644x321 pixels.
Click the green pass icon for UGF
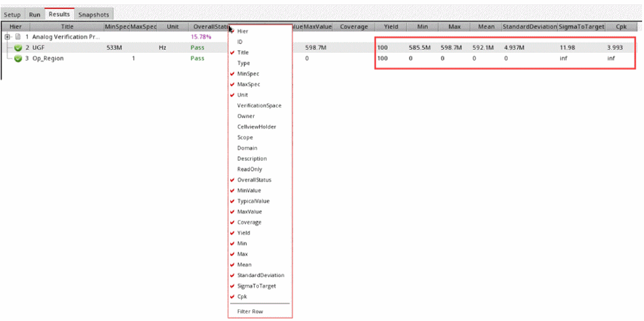tap(18, 48)
